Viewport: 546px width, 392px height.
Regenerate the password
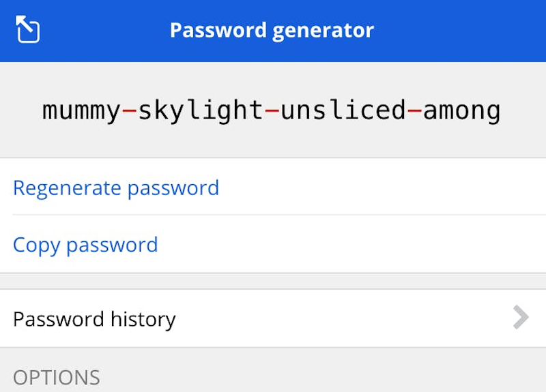coord(116,187)
